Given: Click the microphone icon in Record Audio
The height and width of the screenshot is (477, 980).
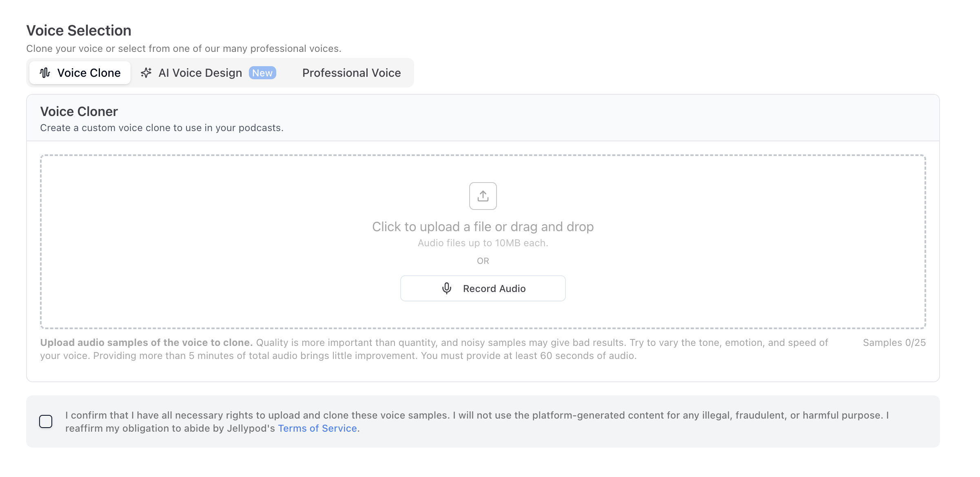Looking at the screenshot, I should (447, 288).
